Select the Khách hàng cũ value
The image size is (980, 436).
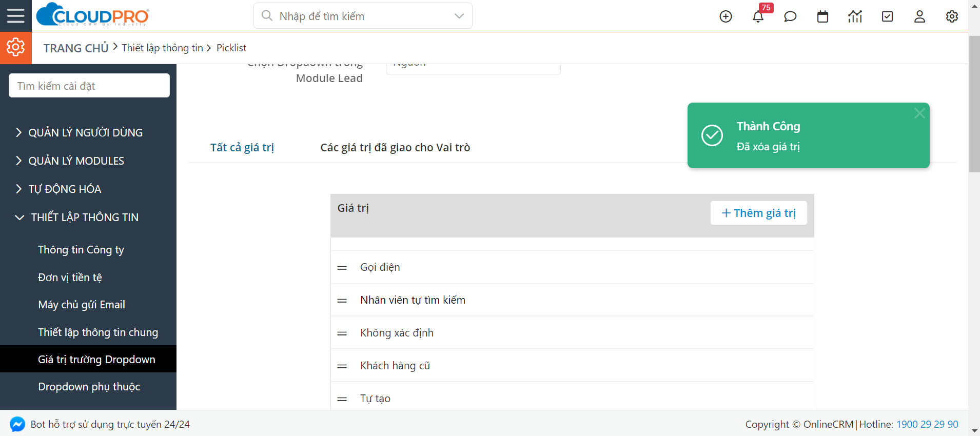tap(395, 366)
